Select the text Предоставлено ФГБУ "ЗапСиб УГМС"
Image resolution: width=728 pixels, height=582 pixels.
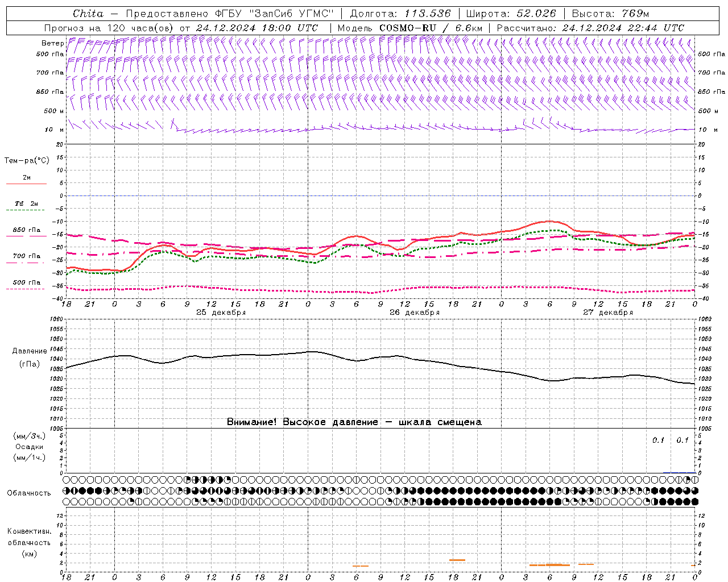tap(230, 14)
